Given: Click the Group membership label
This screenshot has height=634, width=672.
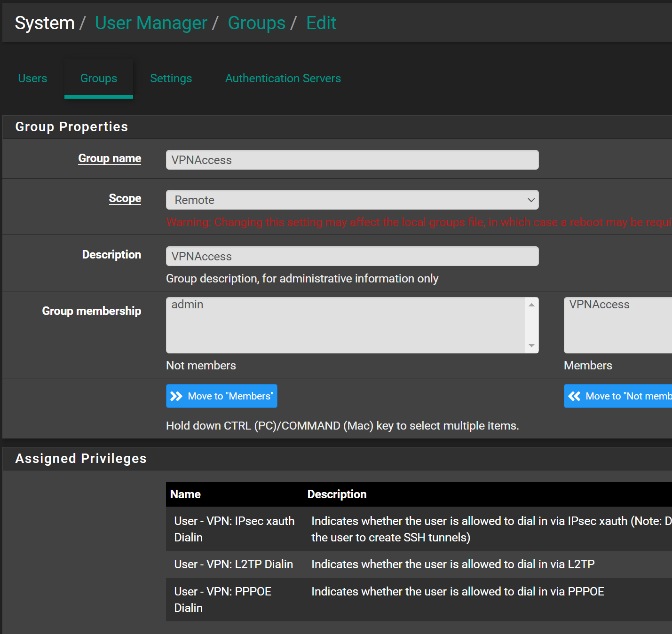Looking at the screenshot, I should 92,311.
